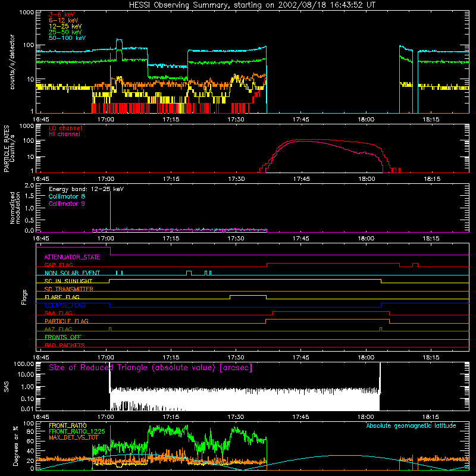Click the green 25-50 keV legend label

point(65,32)
